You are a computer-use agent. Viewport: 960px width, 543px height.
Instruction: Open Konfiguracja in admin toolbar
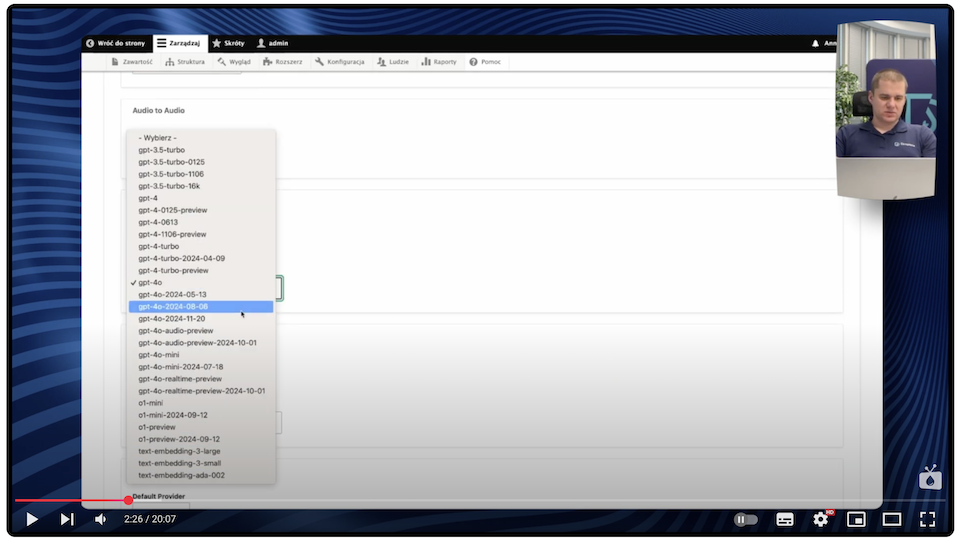coord(340,62)
